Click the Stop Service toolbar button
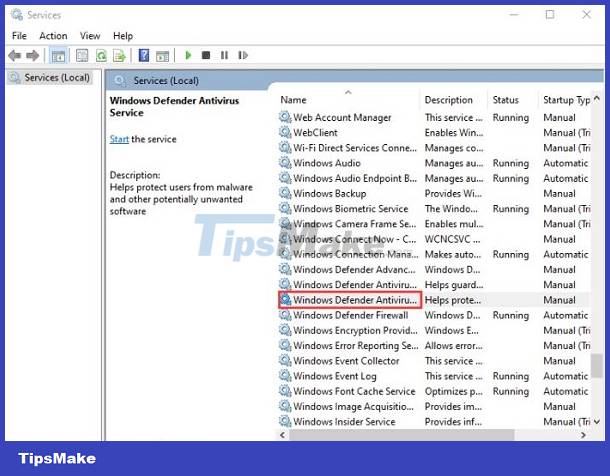 [x=206, y=55]
